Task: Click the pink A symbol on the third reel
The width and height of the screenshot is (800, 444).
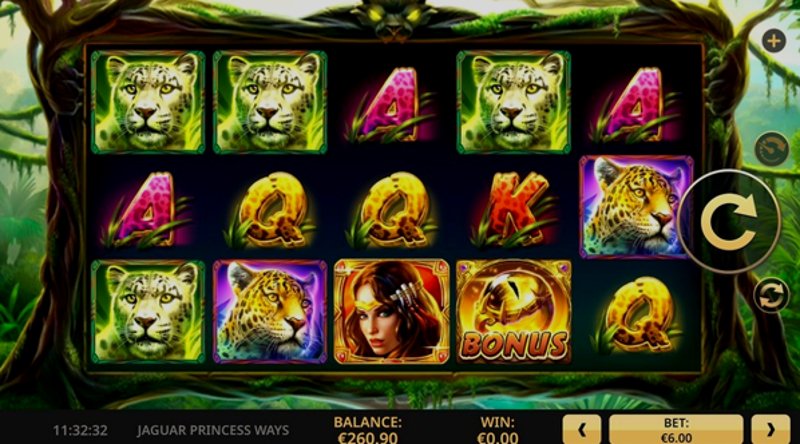Action: (391, 105)
